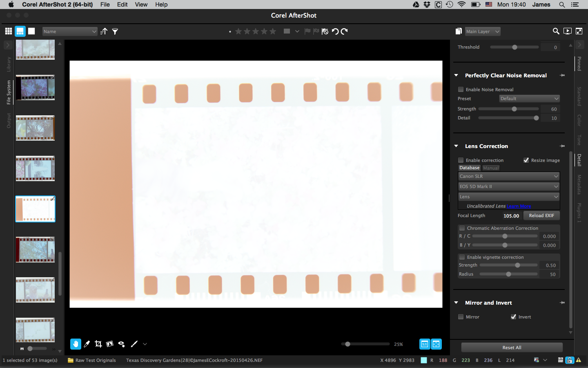Select the blue flowers filmstrip thumbnail

35,88
